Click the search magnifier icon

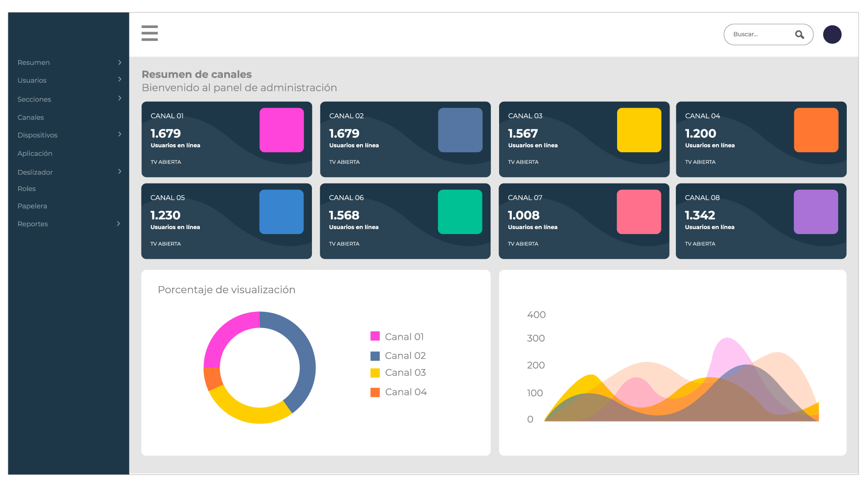[x=799, y=35]
